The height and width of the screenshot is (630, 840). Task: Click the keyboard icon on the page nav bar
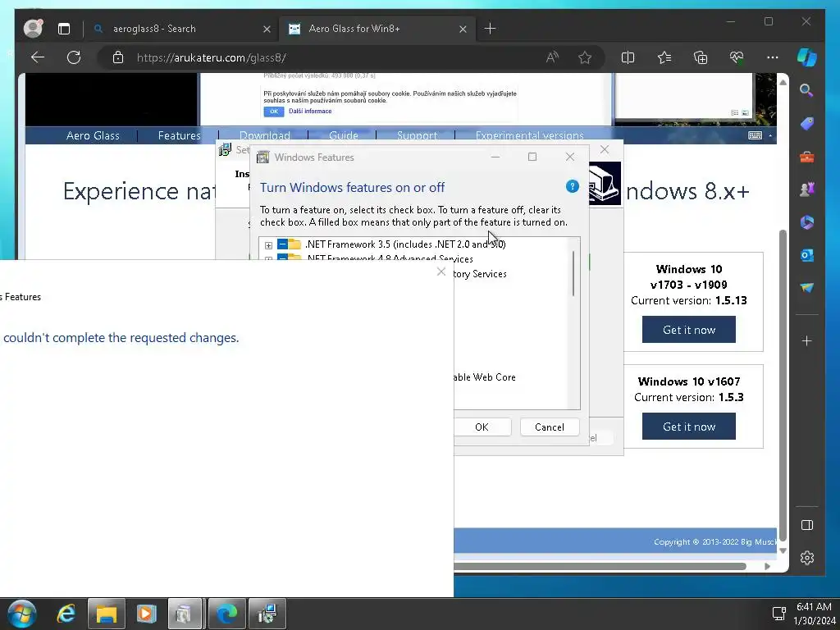coord(755,135)
